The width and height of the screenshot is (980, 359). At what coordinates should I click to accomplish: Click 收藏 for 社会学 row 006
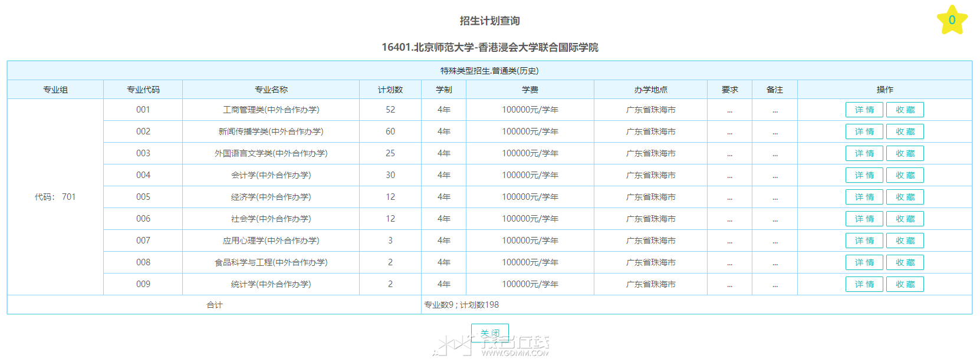point(905,219)
